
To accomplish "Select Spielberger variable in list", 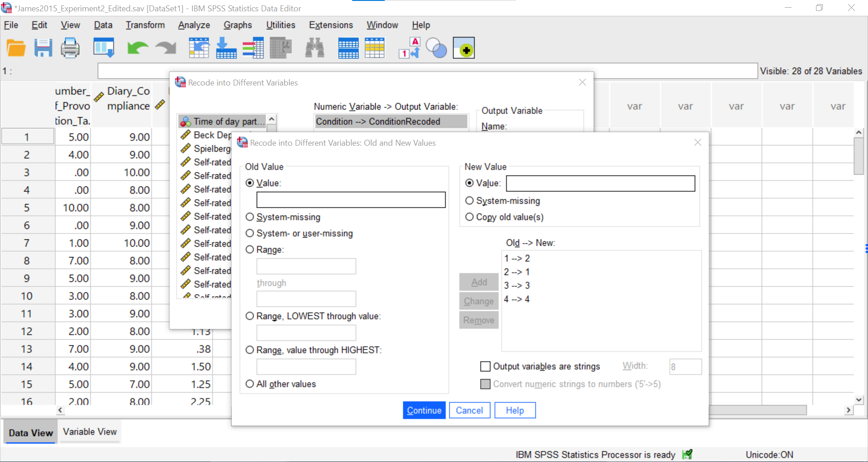I will pos(206,148).
